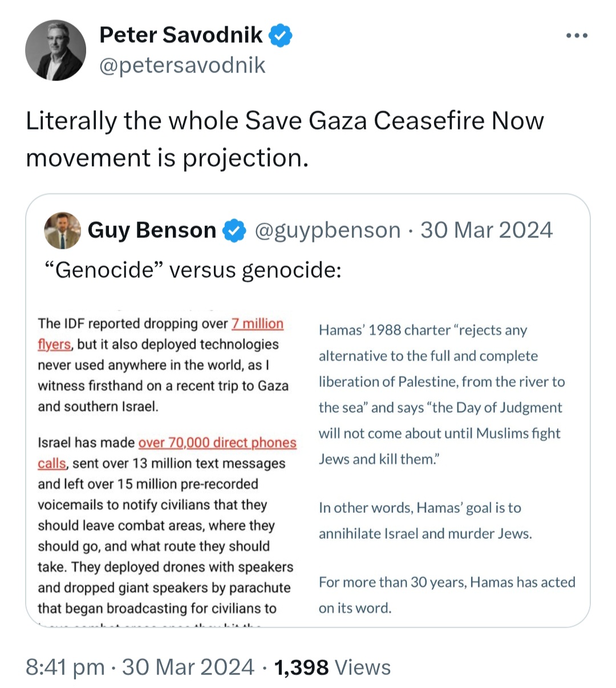Click the quoted text "Genocide" versus genocide
The width and height of the screenshot is (616, 688).
point(193,269)
